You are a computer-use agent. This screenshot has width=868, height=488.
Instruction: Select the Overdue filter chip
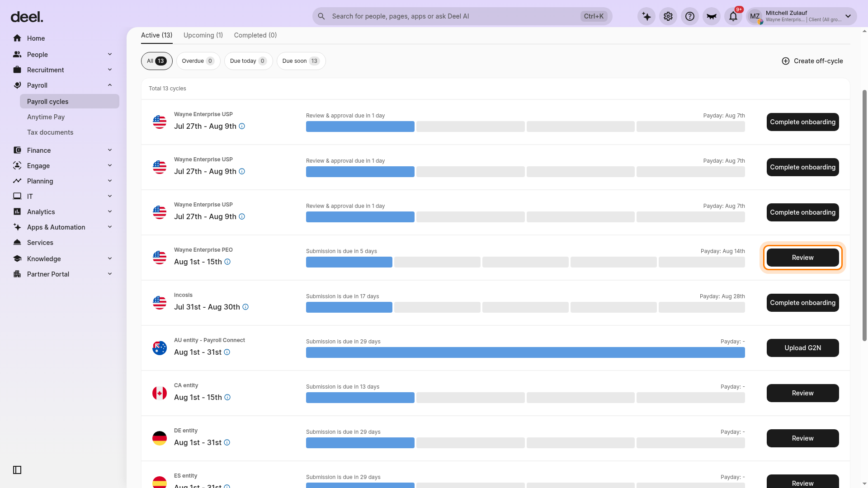tap(198, 61)
